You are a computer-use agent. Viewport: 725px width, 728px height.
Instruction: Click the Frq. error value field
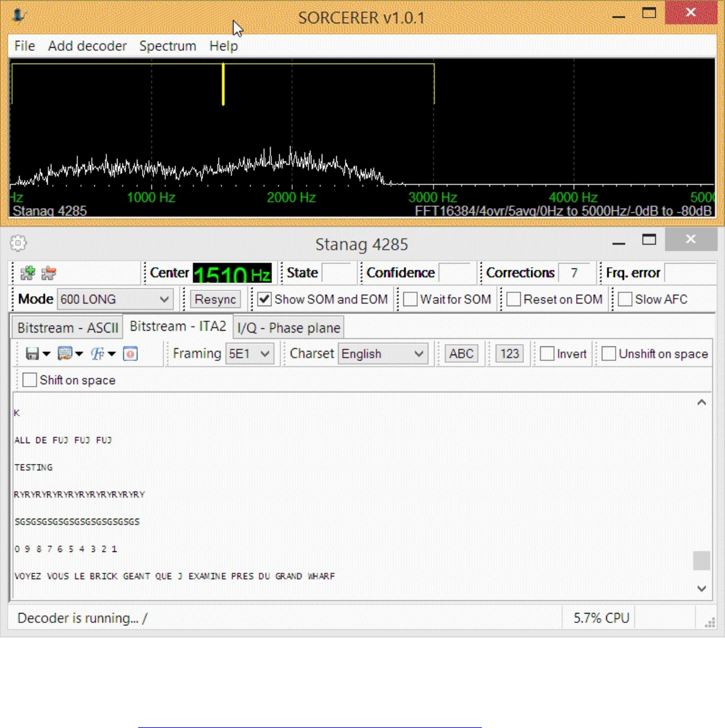pos(690,273)
